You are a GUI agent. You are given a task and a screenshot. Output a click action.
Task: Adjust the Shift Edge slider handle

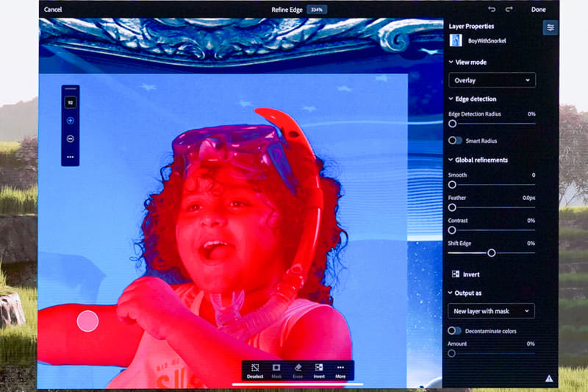491,253
